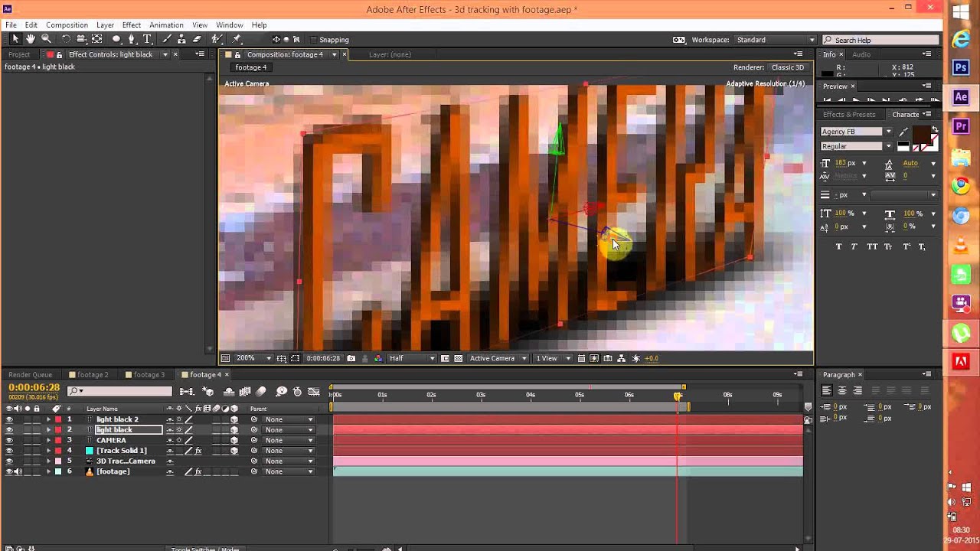Click the current time 0:00:06:28 display
The height and width of the screenshot is (551, 980).
click(34, 388)
